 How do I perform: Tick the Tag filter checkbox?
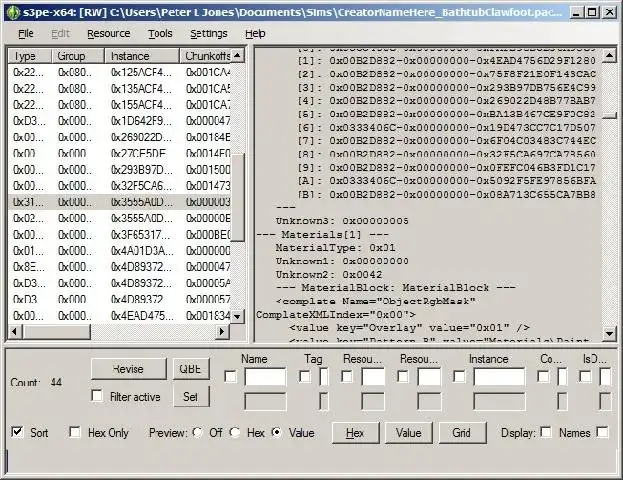coord(305,376)
